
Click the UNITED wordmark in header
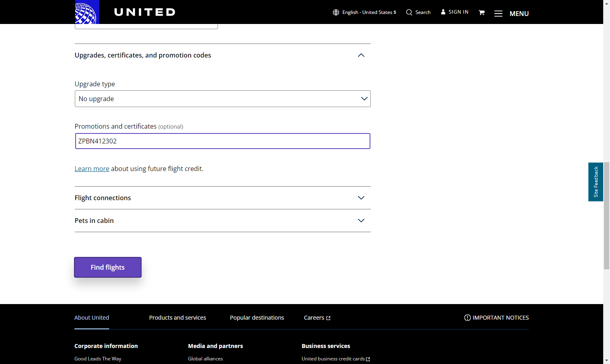(145, 12)
